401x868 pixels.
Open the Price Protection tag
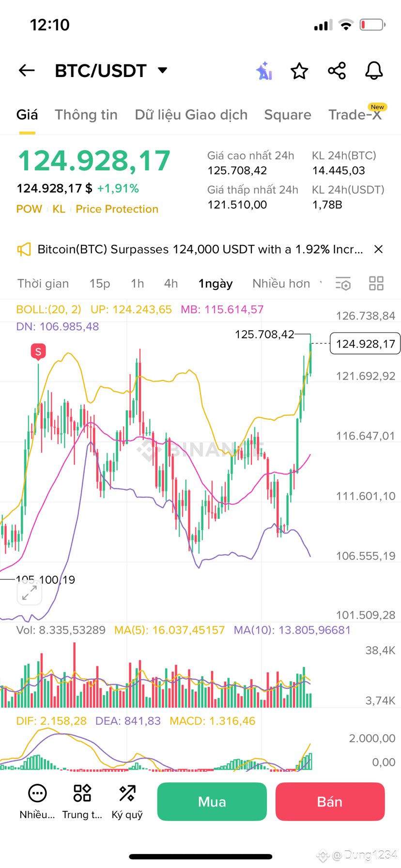pyautogui.click(x=117, y=209)
